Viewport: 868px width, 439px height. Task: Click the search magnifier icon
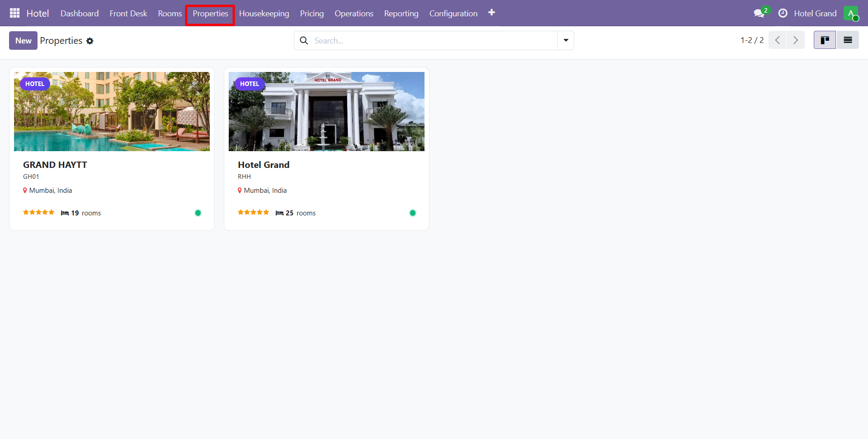(x=304, y=40)
